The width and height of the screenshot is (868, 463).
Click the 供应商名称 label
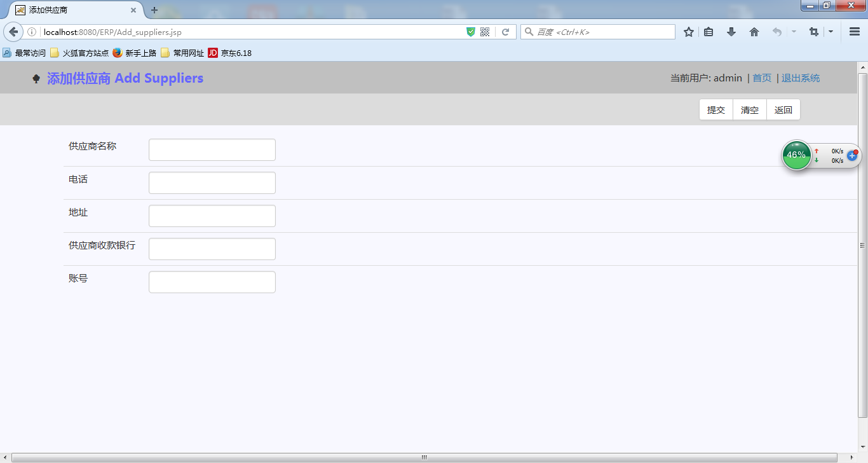(x=93, y=146)
